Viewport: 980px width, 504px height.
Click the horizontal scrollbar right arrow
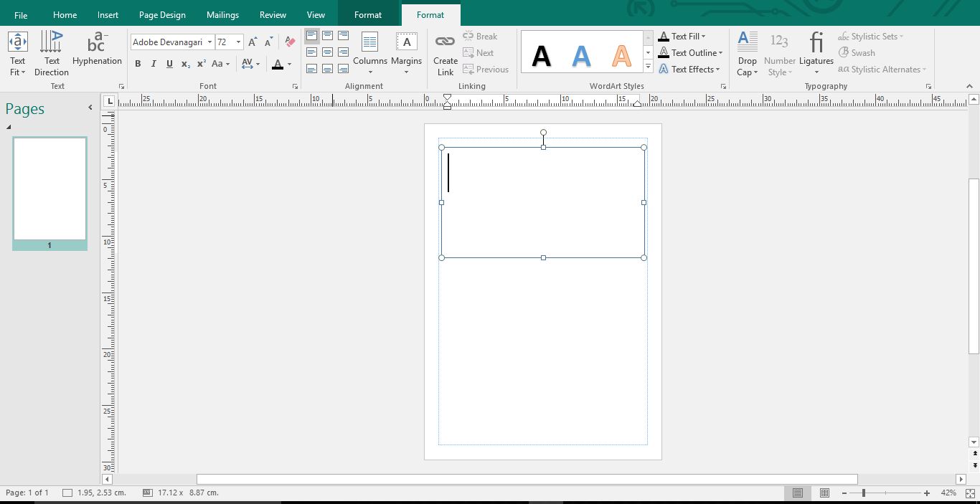point(961,479)
